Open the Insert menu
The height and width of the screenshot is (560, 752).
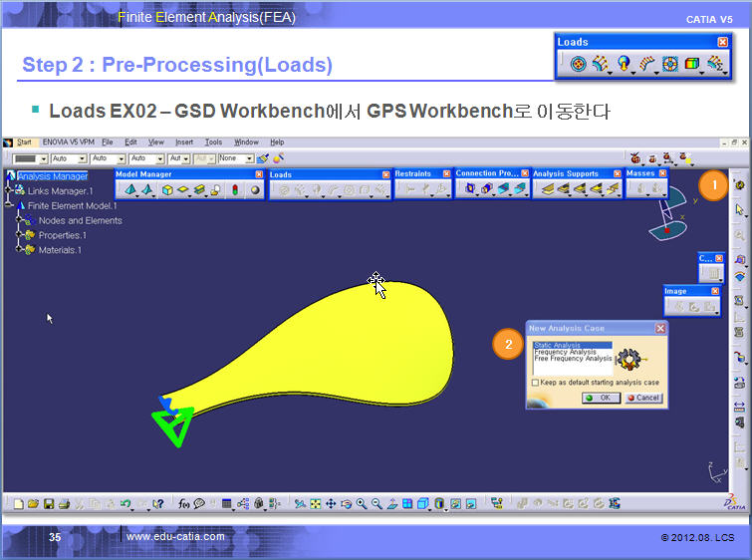tap(184, 142)
